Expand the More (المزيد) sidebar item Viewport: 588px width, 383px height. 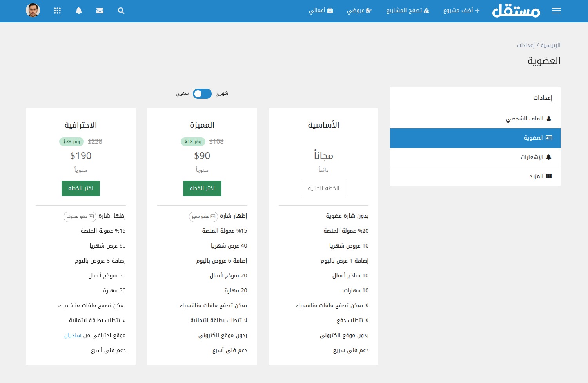pyautogui.click(x=540, y=177)
